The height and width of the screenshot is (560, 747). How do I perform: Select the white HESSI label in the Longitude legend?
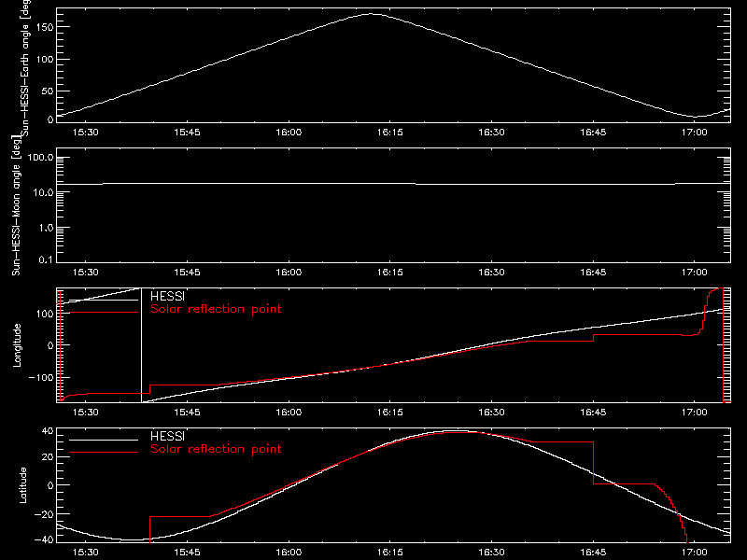tap(167, 296)
